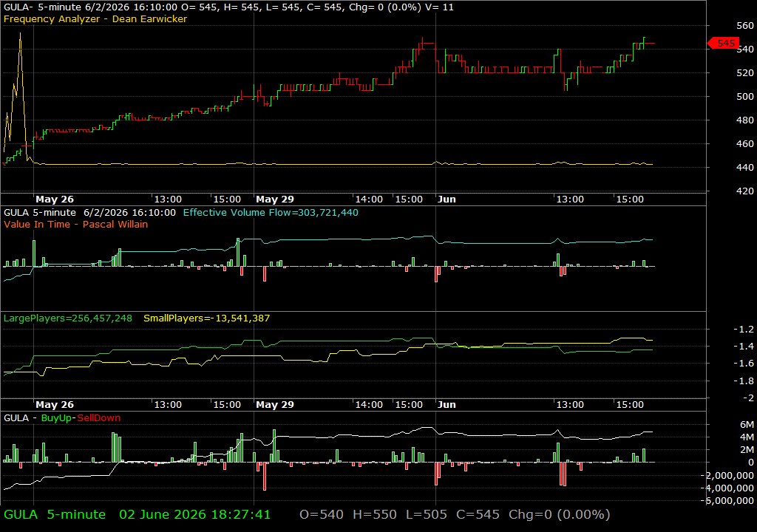Click the 420 price axis label
The height and width of the screenshot is (532, 757).
[x=745, y=191]
